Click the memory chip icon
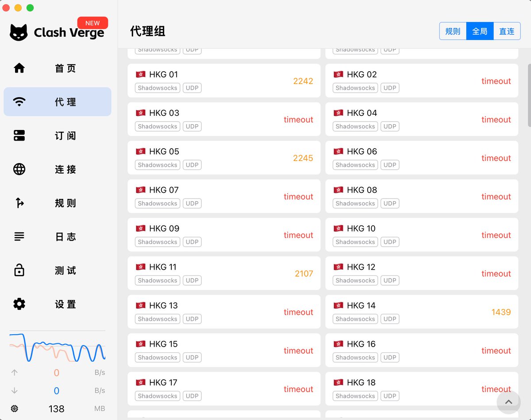The image size is (531, 420). point(14,409)
